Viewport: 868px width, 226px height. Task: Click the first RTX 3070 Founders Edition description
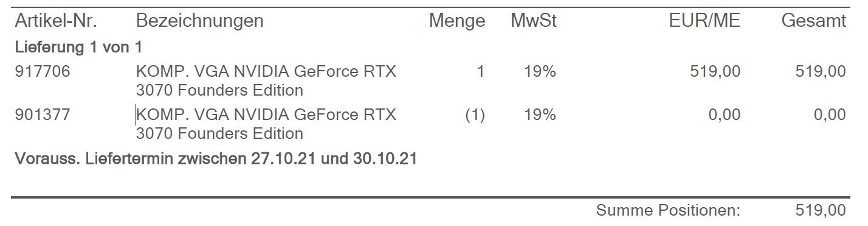[266, 81]
